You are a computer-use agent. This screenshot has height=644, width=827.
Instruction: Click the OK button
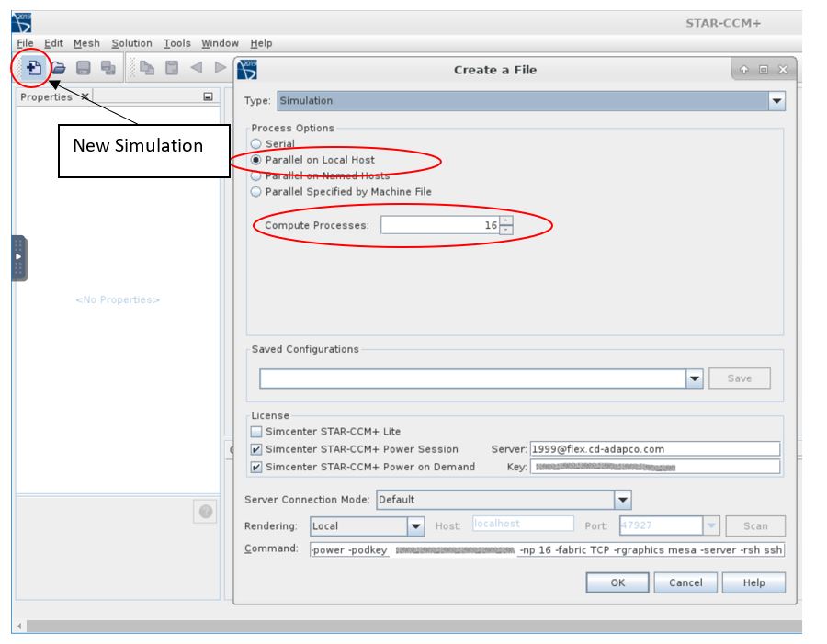[617, 582]
